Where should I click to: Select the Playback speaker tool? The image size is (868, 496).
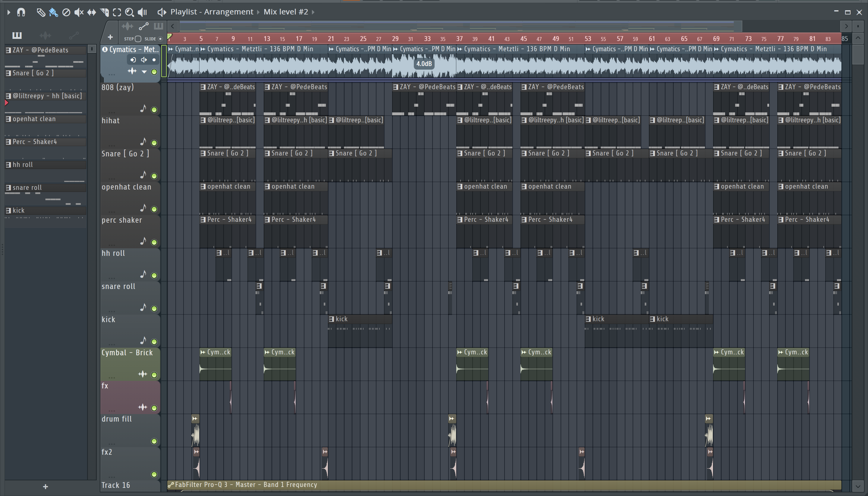click(x=142, y=13)
